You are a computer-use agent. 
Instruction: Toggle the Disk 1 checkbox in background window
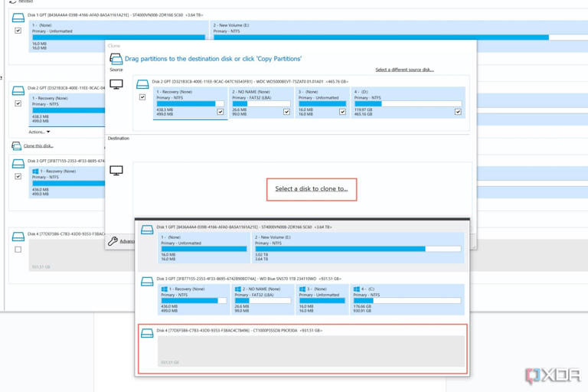18,31
